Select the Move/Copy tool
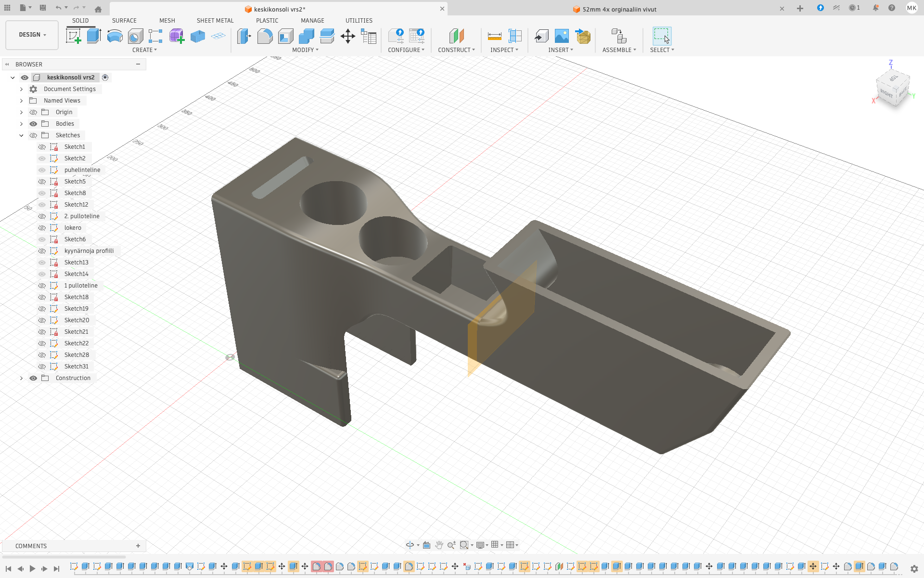The image size is (924, 578). click(x=347, y=36)
